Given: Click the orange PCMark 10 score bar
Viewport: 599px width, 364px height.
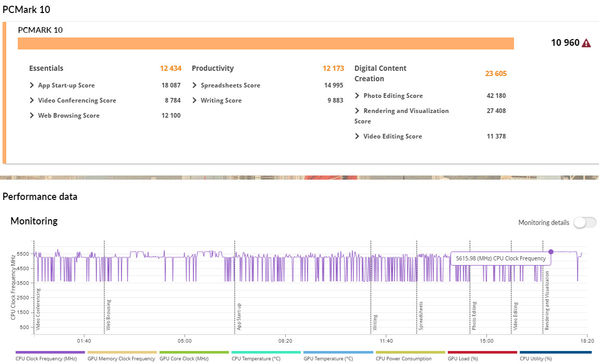Looking at the screenshot, I should tap(265, 44).
